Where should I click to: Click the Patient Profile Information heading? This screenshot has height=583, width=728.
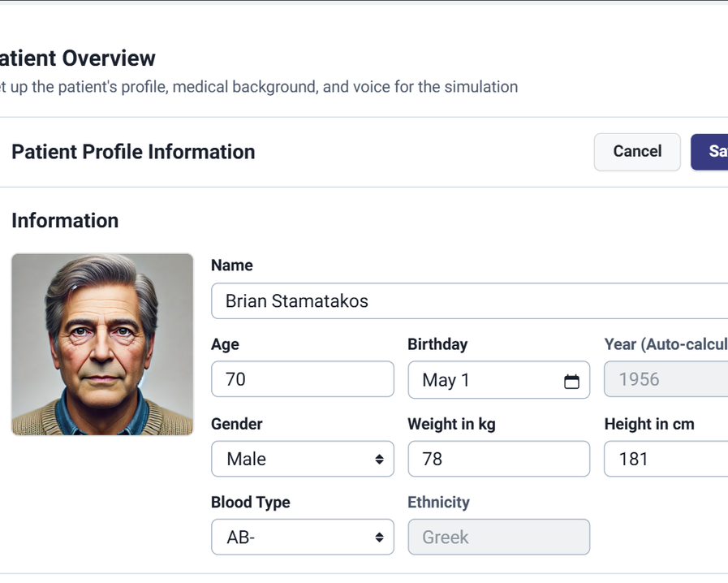pos(133,152)
